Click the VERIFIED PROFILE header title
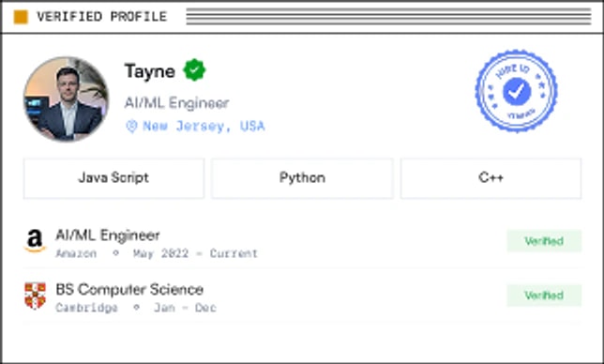This screenshot has height=364, width=604. click(x=102, y=17)
